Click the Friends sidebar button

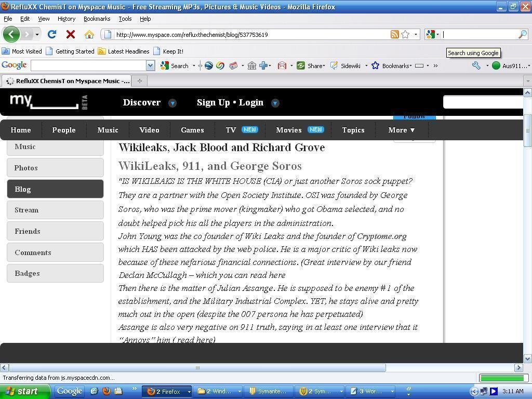click(x=55, y=231)
